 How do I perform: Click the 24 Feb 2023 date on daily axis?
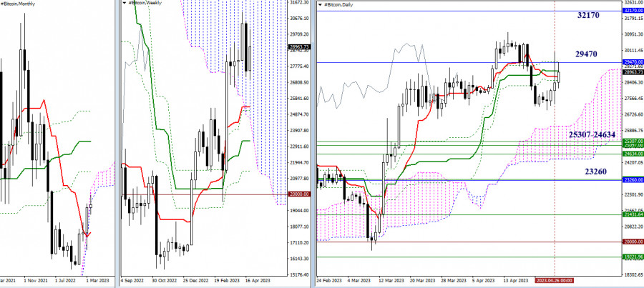point(331,281)
